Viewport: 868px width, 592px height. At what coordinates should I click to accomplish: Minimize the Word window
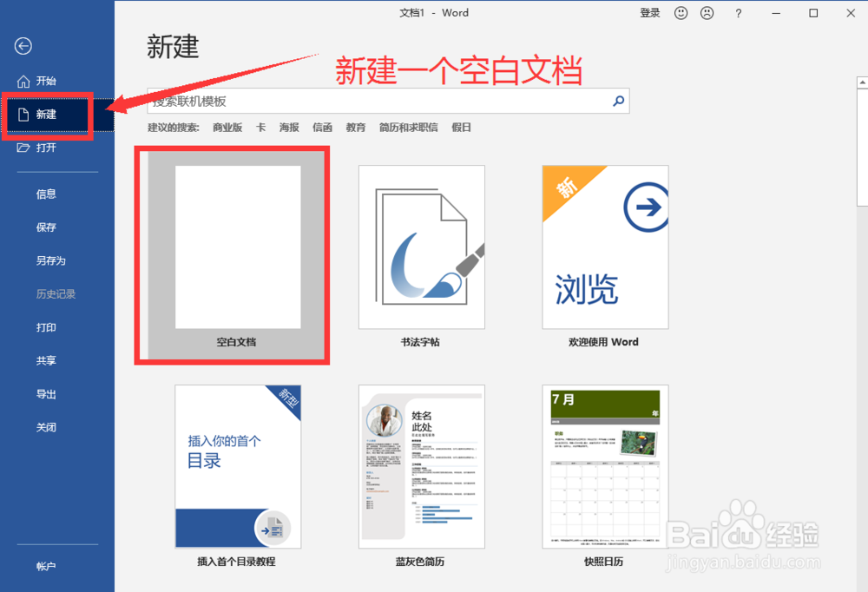pos(776,13)
